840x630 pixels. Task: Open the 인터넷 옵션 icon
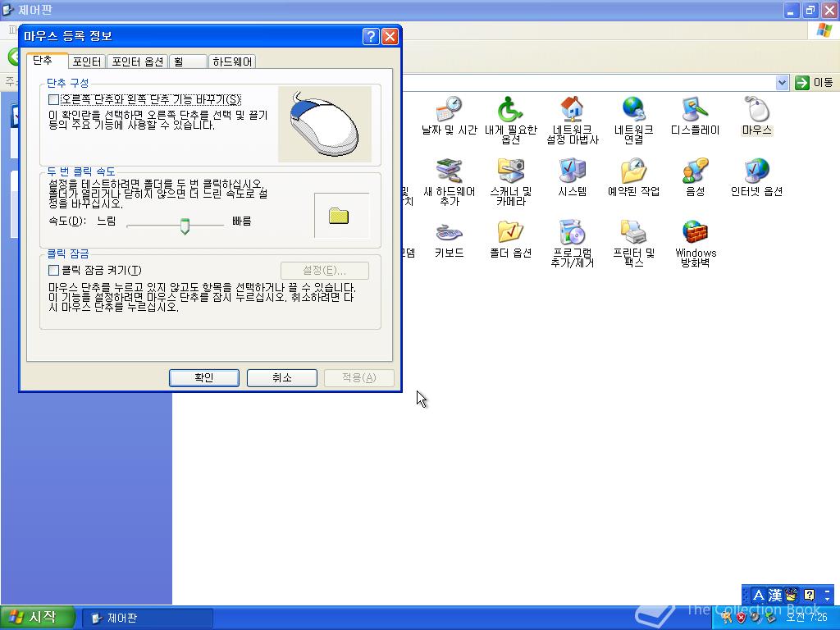tap(757, 178)
